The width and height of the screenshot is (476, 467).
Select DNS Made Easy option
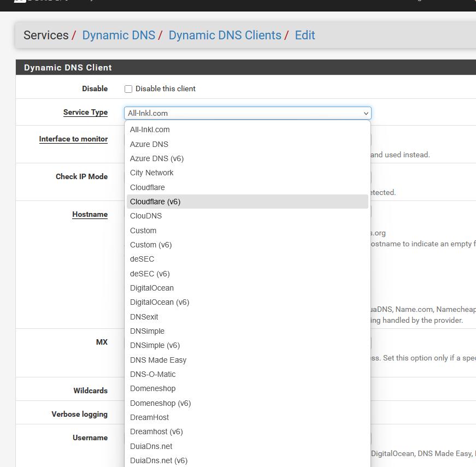tap(158, 360)
